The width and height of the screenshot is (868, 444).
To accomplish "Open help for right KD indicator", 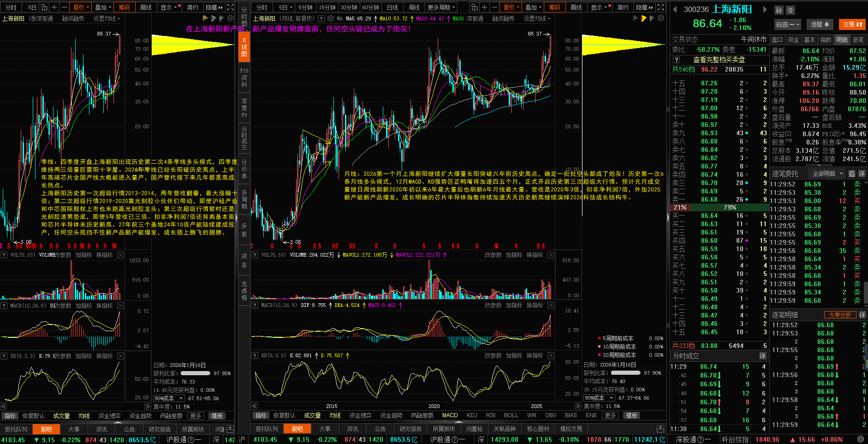I will [255, 355].
